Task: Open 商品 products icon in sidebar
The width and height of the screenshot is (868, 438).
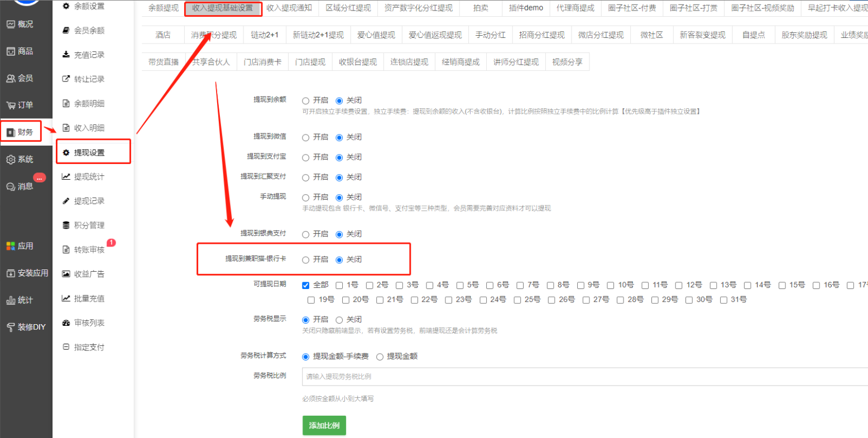Action: [x=11, y=51]
